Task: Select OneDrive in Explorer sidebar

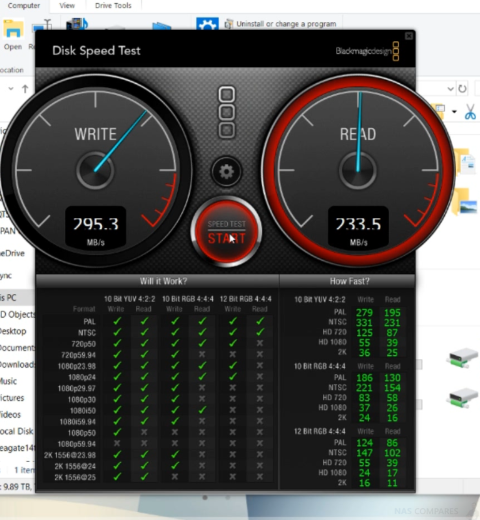Action: [x=12, y=253]
